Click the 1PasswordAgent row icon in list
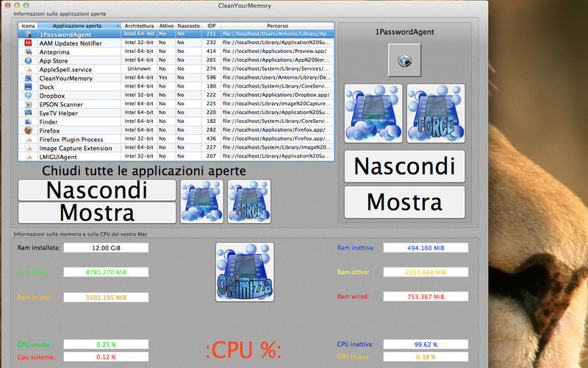The width and height of the screenshot is (588, 368). (28, 34)
